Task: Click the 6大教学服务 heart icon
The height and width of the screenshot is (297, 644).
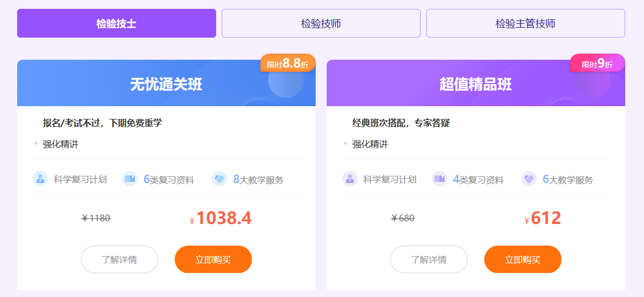Action: pos(529,179)
